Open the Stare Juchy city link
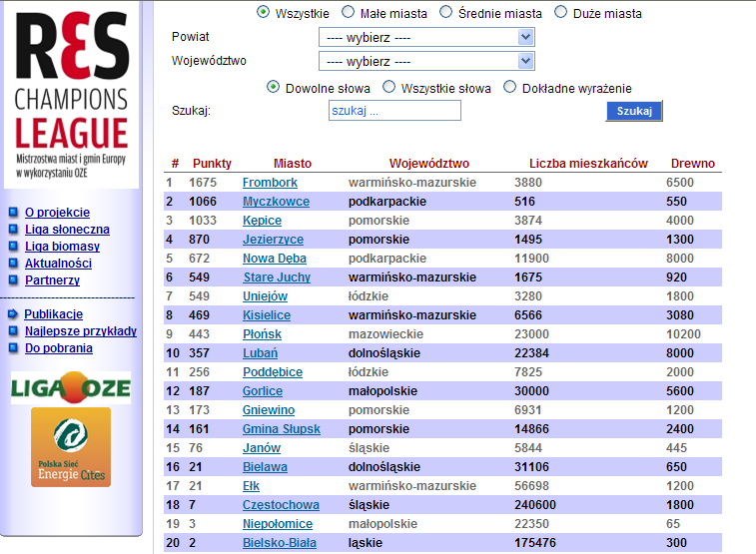 point(277,277)
